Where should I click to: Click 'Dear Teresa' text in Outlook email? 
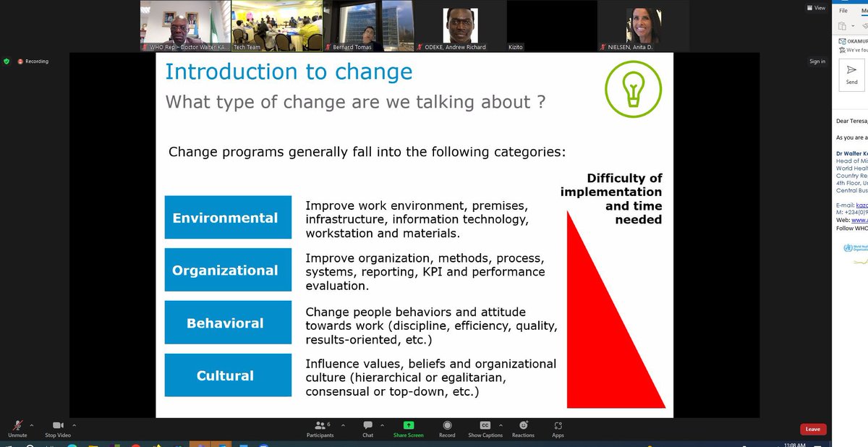coord(851,122)
